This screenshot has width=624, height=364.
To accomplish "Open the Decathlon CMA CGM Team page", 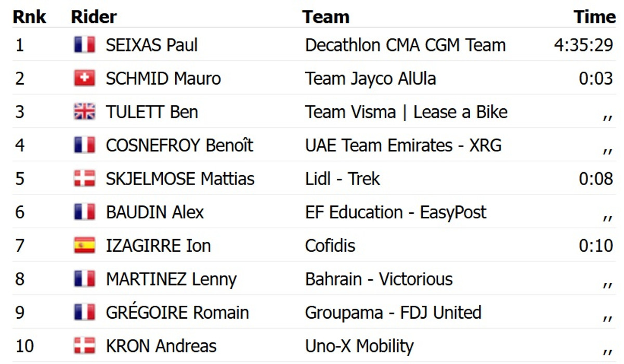I will click(x=405, y=45).
